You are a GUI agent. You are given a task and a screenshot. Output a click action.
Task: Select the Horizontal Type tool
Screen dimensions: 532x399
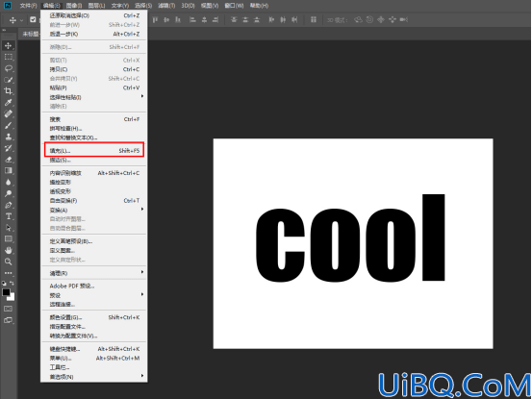9,216
